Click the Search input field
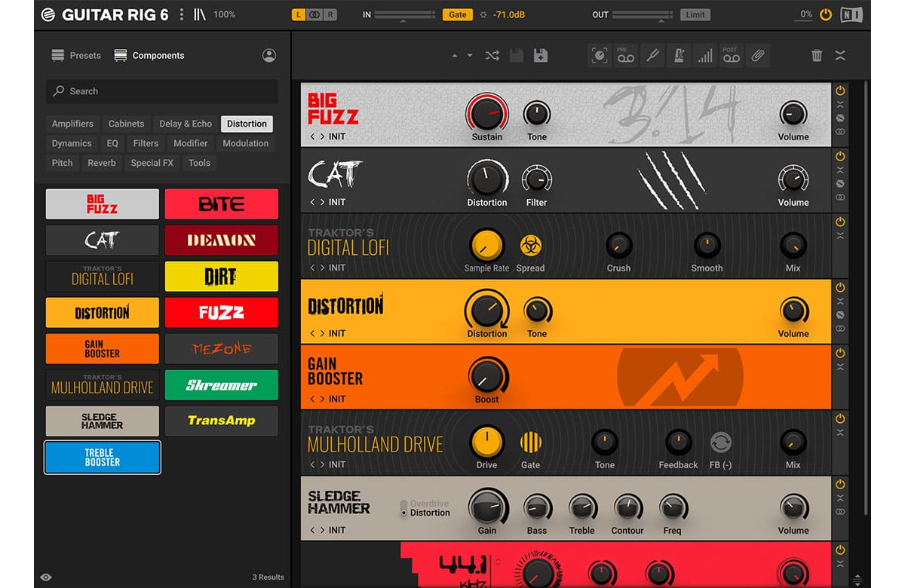This screenshot has width=905, height=588. [x=162, y=91]
